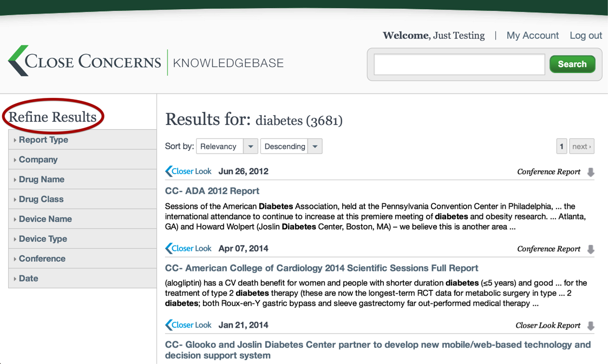The height and width of the screenshot is (364, 608).
Task: Click the ADA 2012 Report summary text
Action: coord(375,216)
